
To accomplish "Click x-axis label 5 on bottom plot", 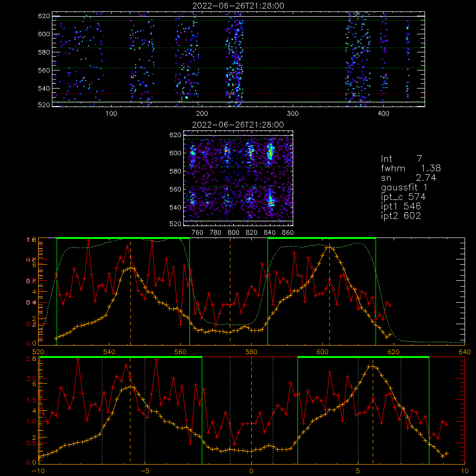I will point(358,471).
